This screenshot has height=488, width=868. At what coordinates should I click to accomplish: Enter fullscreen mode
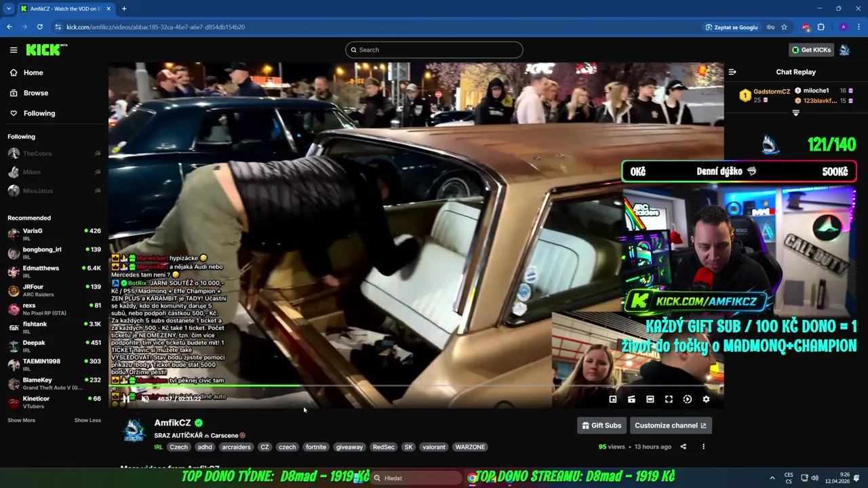tap(669, 399)
